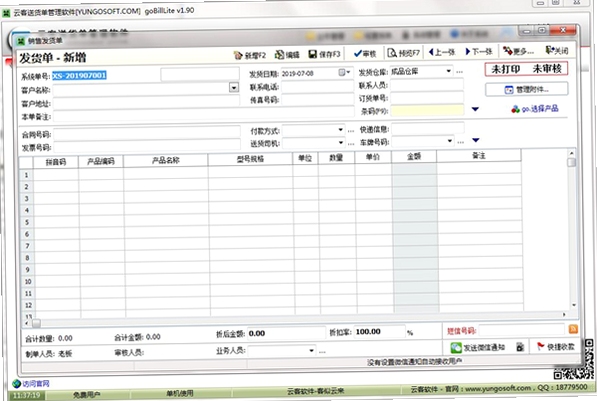Click the 新增F2 new document icon
This screenshot has height=401, width=597.
(x=250, y=55)
